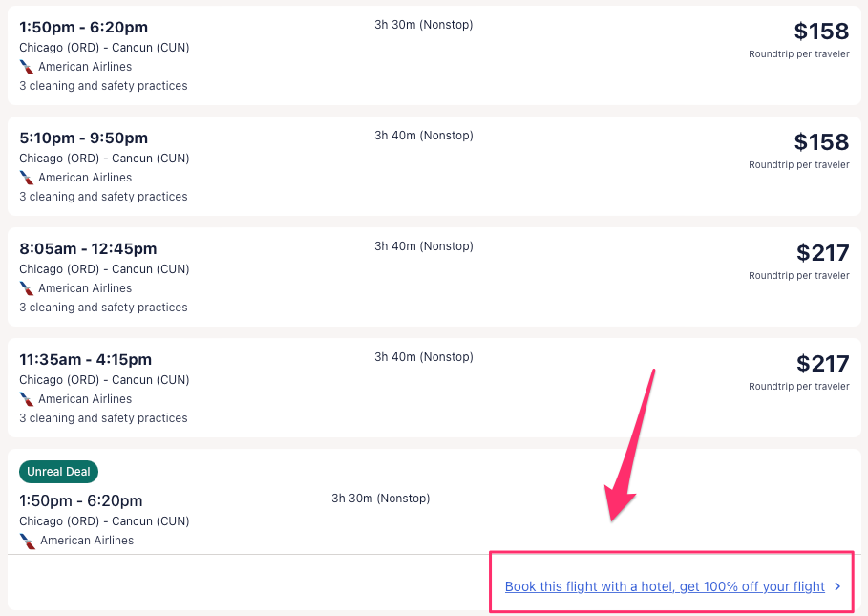
Task: Click American Airlines logo on 11:35am flight
Action: 27,399
